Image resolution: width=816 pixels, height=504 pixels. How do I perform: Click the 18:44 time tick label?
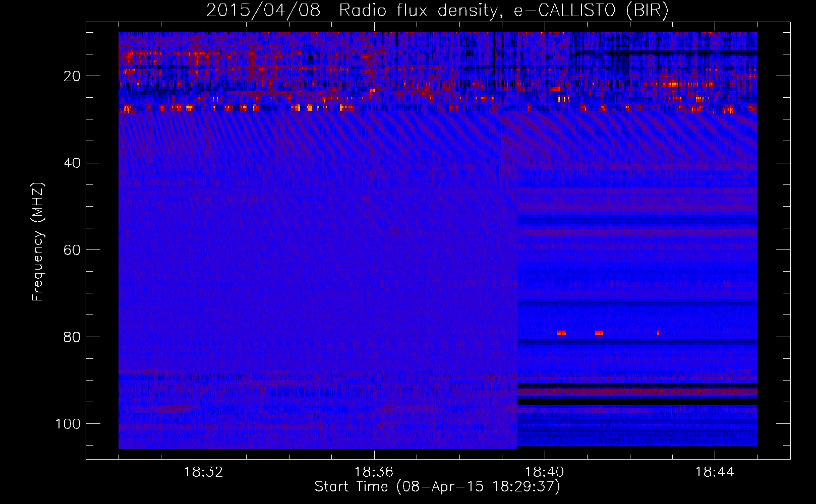(715, 472)
